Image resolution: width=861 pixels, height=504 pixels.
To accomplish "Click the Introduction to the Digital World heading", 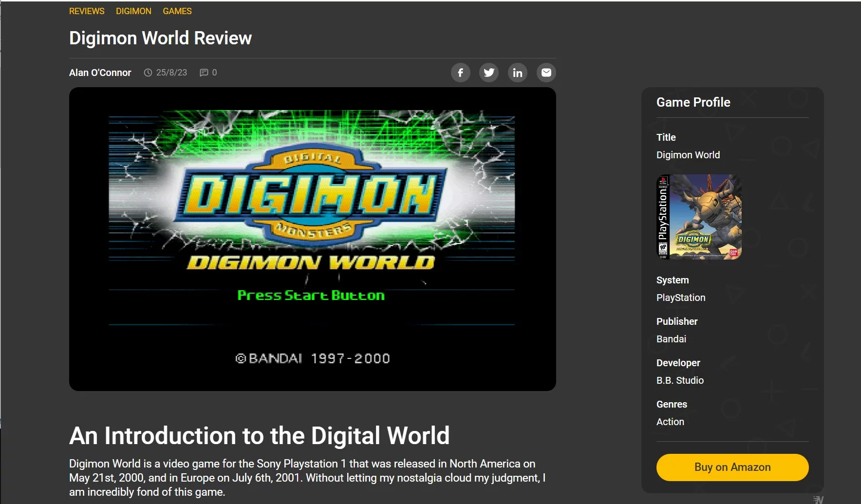I will (260, 435).
